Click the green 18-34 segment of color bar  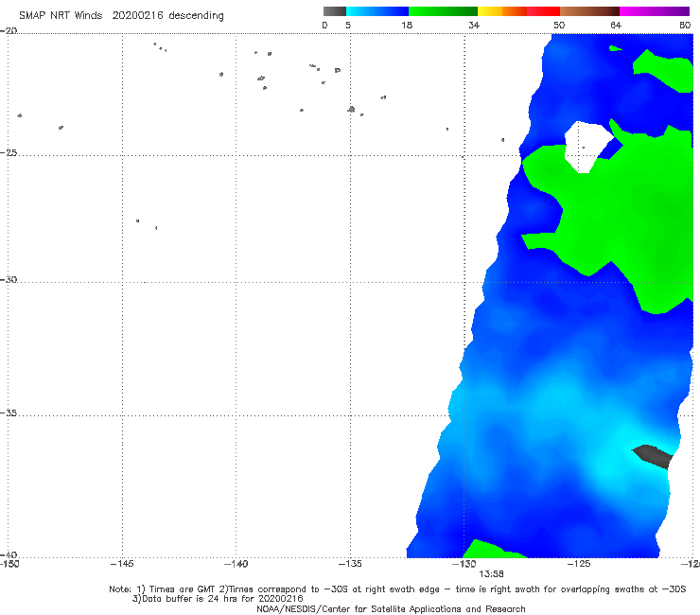pos(443,11)
